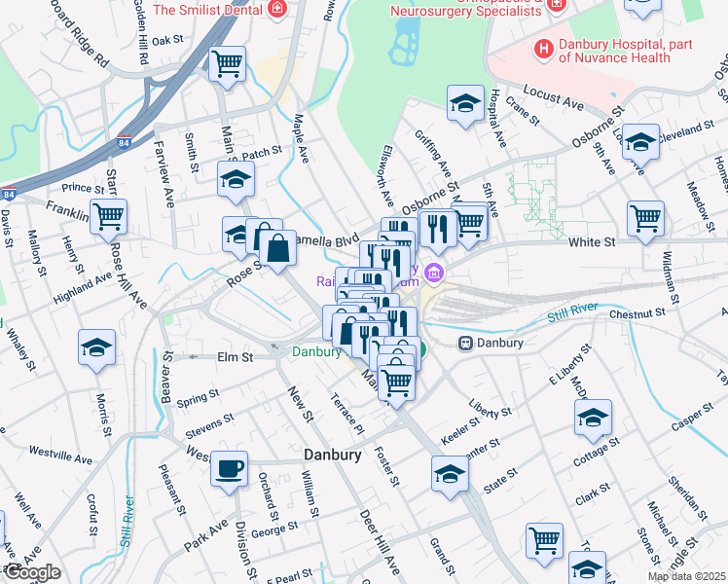Open the shopping cart marker on Main St north

[x=227, y=65]
